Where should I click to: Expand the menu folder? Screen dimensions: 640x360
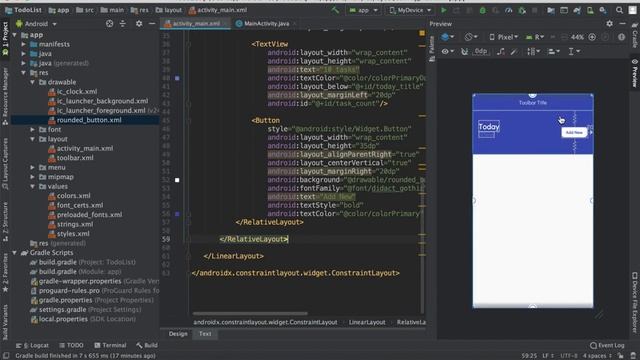click(x=33, y=167)
